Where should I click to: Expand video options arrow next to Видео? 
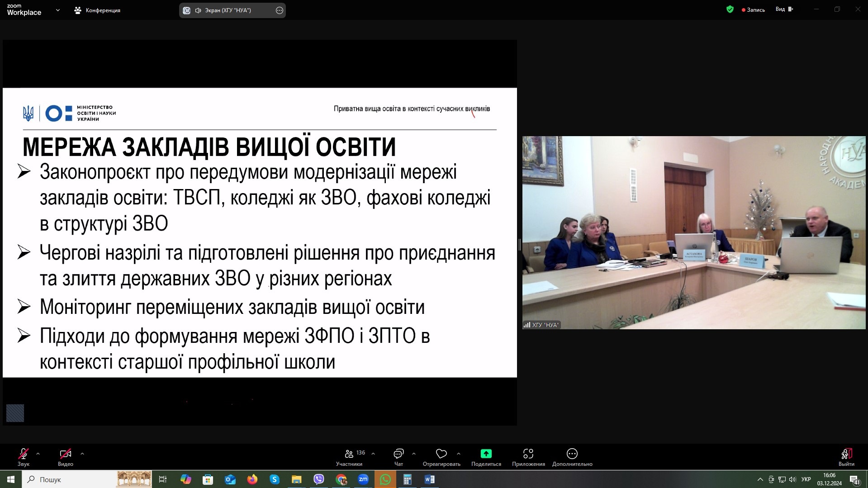coord(82,453)
